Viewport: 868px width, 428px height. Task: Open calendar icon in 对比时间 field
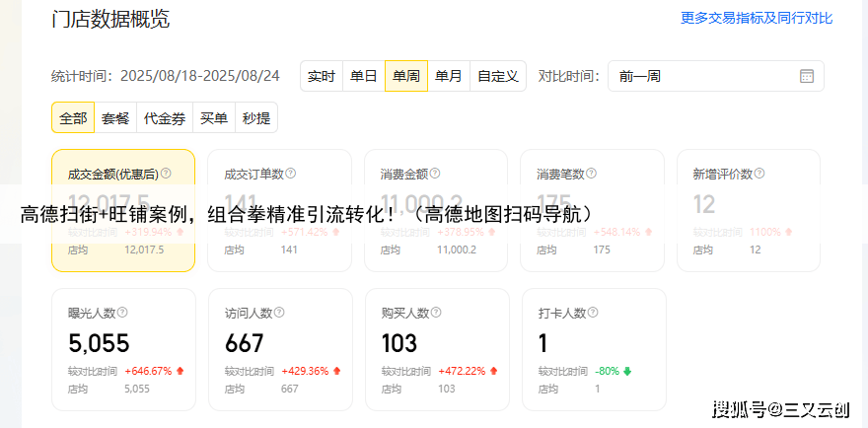pos(806,76)
